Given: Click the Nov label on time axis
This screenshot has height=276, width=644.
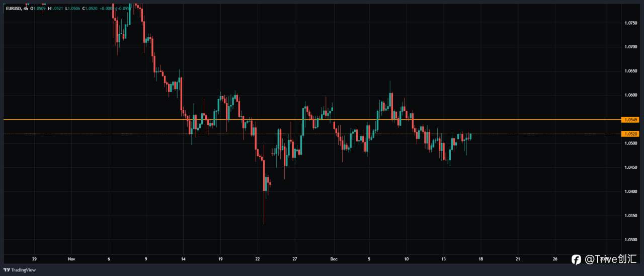Looking at the screenshot, I should [71, 259].
